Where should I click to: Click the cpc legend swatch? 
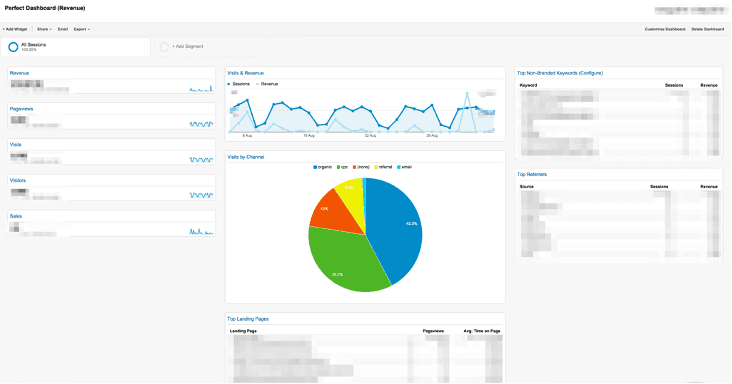[x=338, y=167]
